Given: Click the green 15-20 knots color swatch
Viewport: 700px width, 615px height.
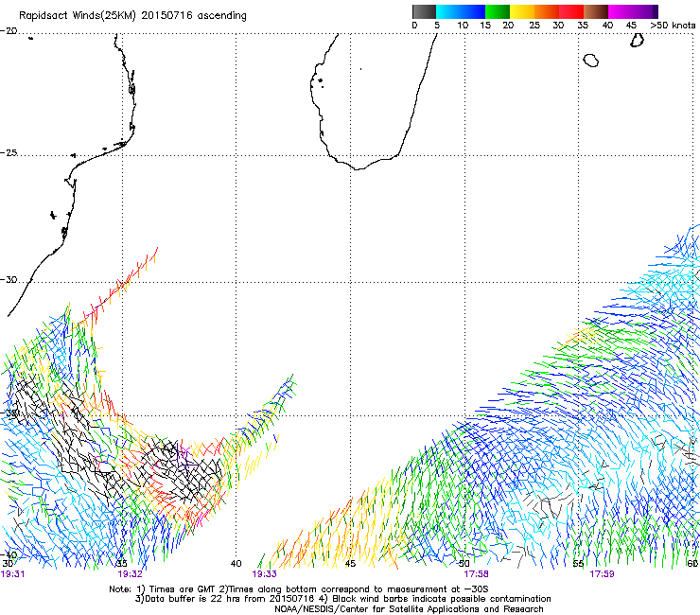Looking at the screenshot, I should coord(498,11).
